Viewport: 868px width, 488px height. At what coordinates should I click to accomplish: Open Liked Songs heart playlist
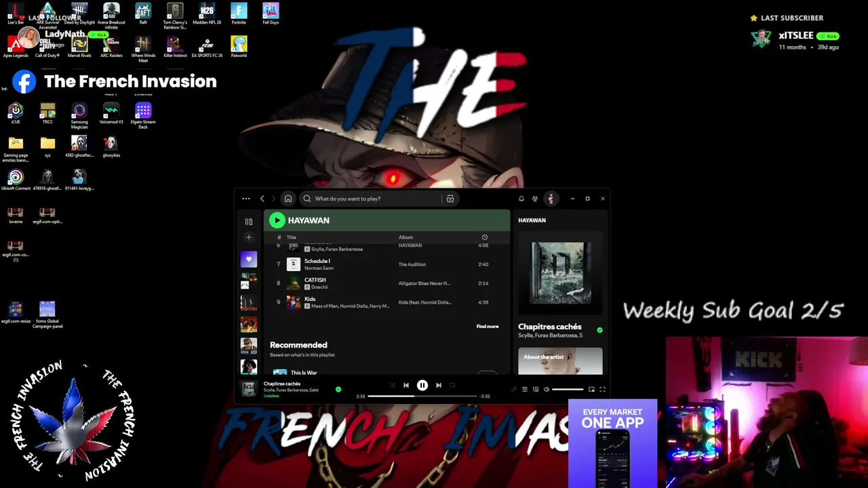coord(249,259)
